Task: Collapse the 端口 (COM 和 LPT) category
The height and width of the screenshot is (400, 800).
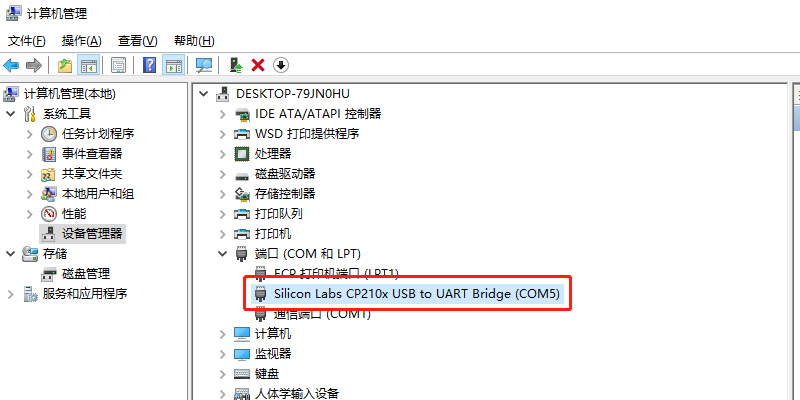Action: (222, 254)
